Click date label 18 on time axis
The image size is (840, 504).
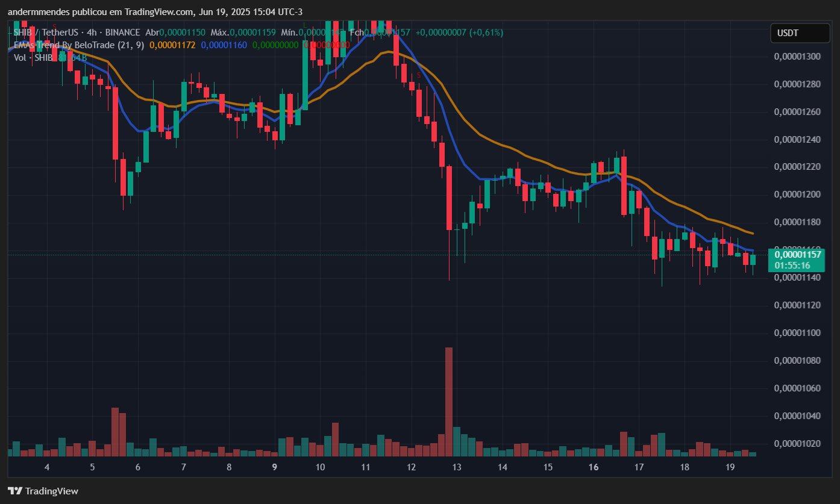tap(685, 467)
